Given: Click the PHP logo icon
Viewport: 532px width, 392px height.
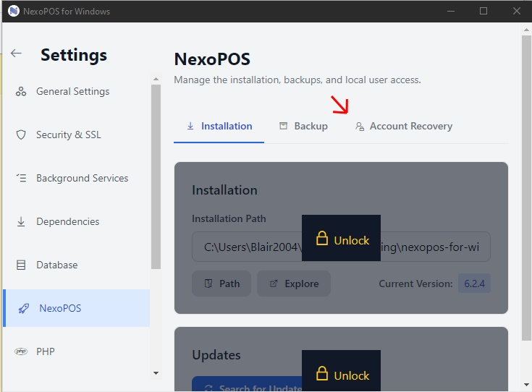Looking at the screenshot, I should [21, 351].
